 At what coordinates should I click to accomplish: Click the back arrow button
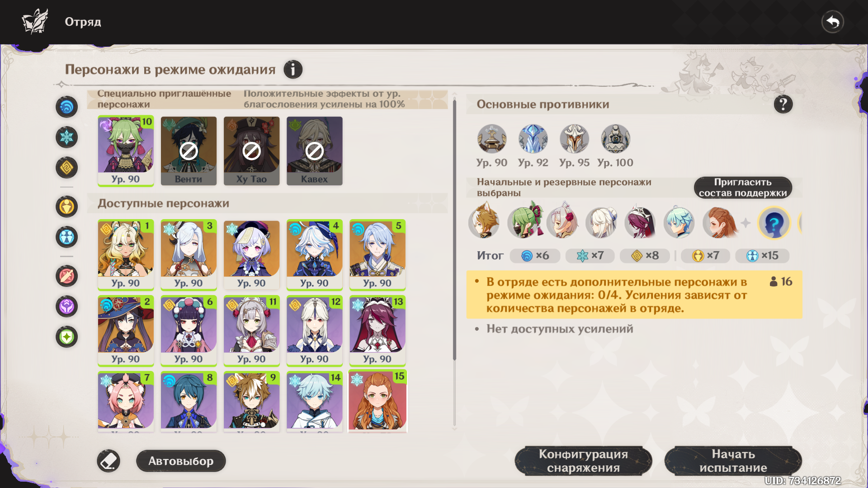[833, 22]
